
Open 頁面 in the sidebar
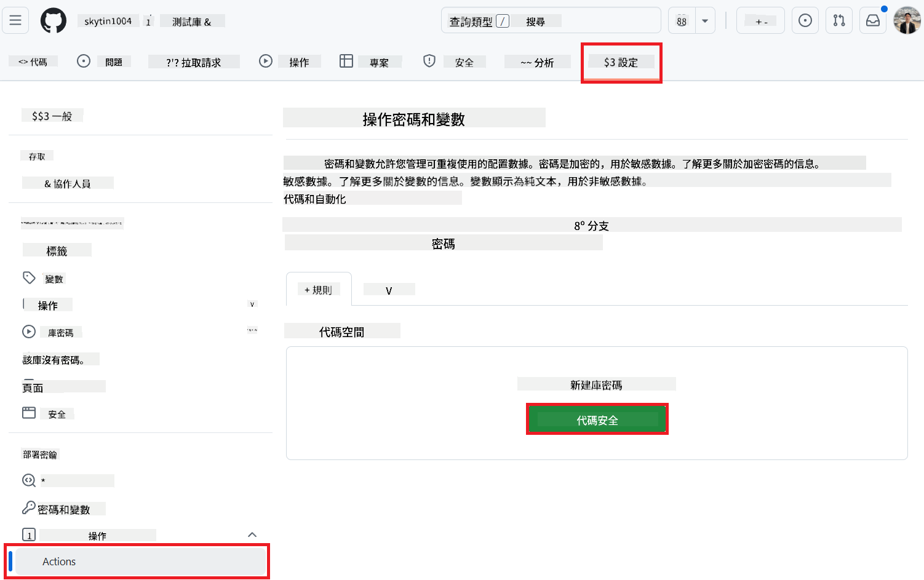coord(33,387)
